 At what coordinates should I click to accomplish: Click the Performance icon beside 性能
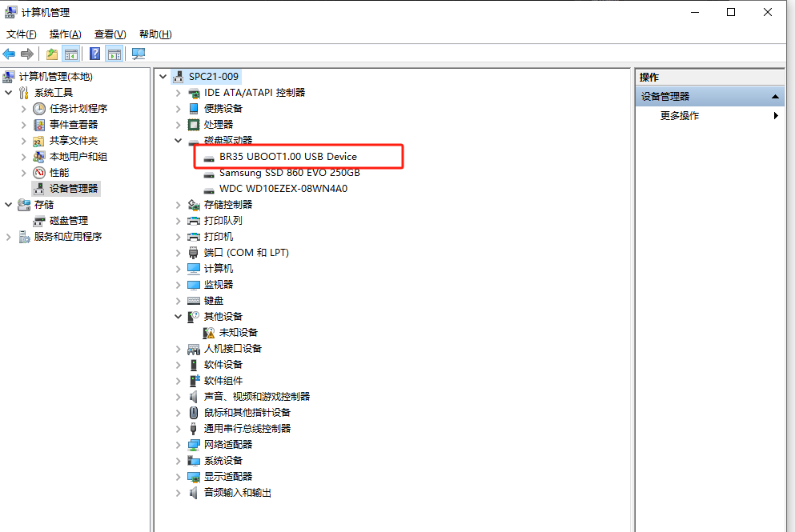pos(39,173)
